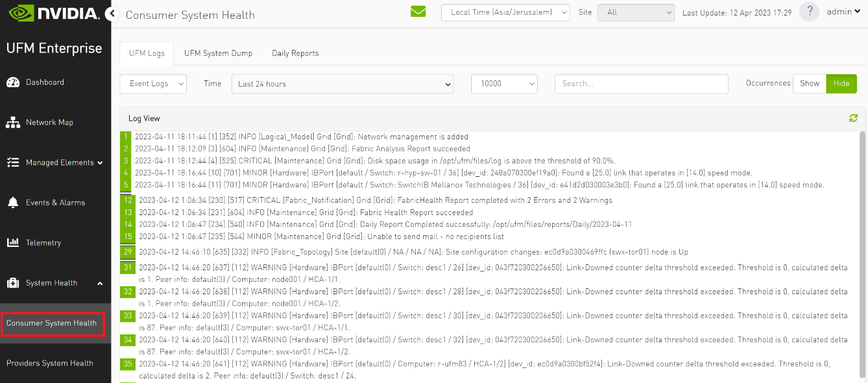Open the Last 24 hours time dropdown

343,84
